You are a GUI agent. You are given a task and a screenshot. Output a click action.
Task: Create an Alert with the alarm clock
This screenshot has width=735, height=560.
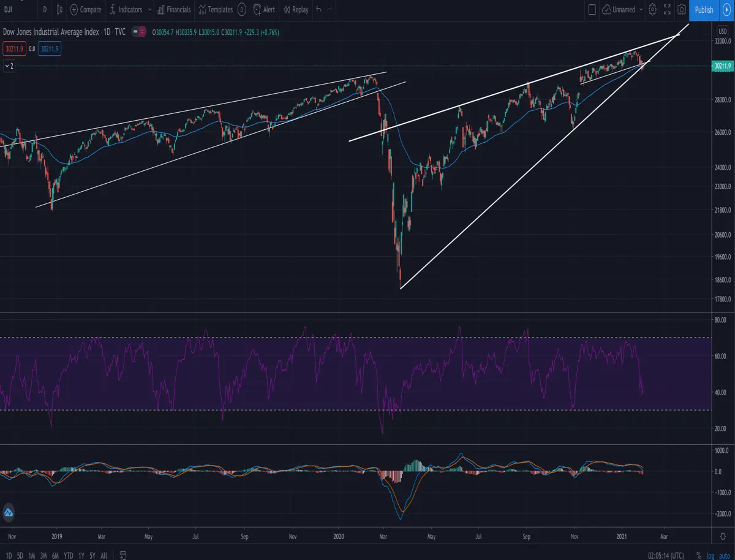pyautogui.click(x=265, y=10)
